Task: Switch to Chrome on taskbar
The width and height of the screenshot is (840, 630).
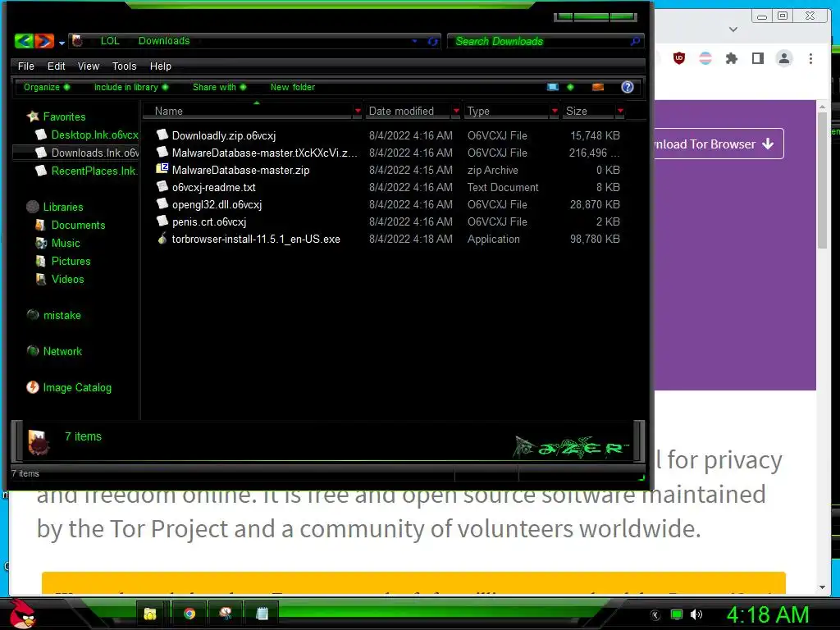Action: [189, 614]
